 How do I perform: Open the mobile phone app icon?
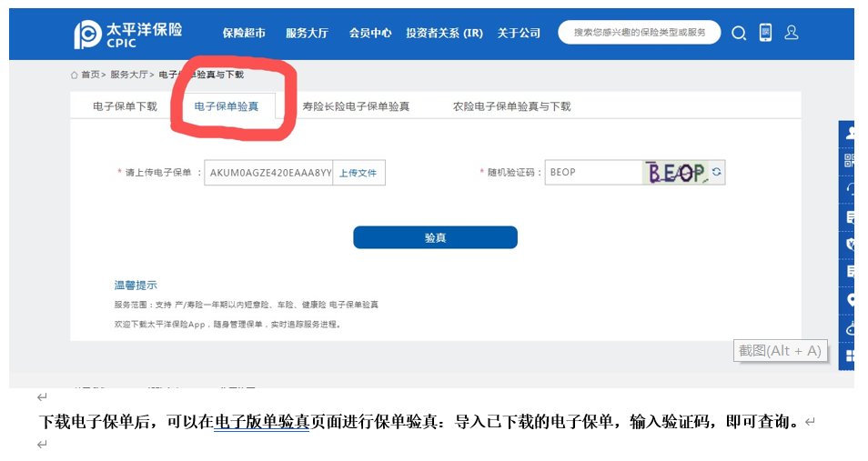(x=765, y=33)
